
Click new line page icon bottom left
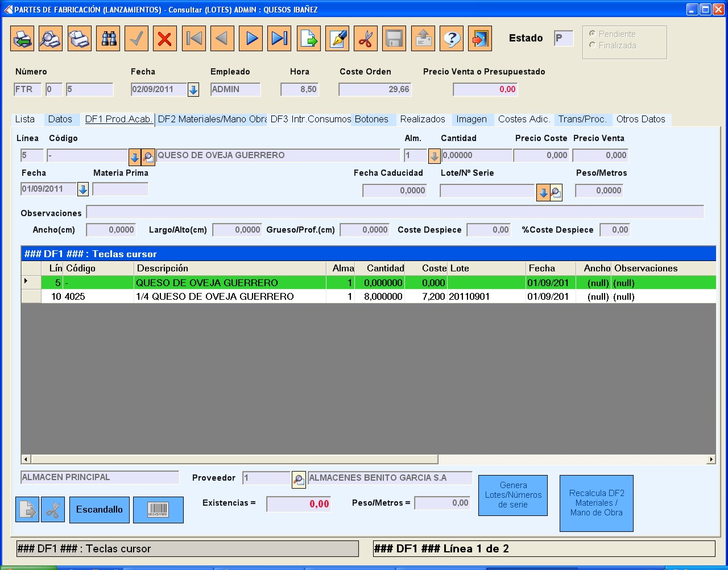tap(27, 510)
